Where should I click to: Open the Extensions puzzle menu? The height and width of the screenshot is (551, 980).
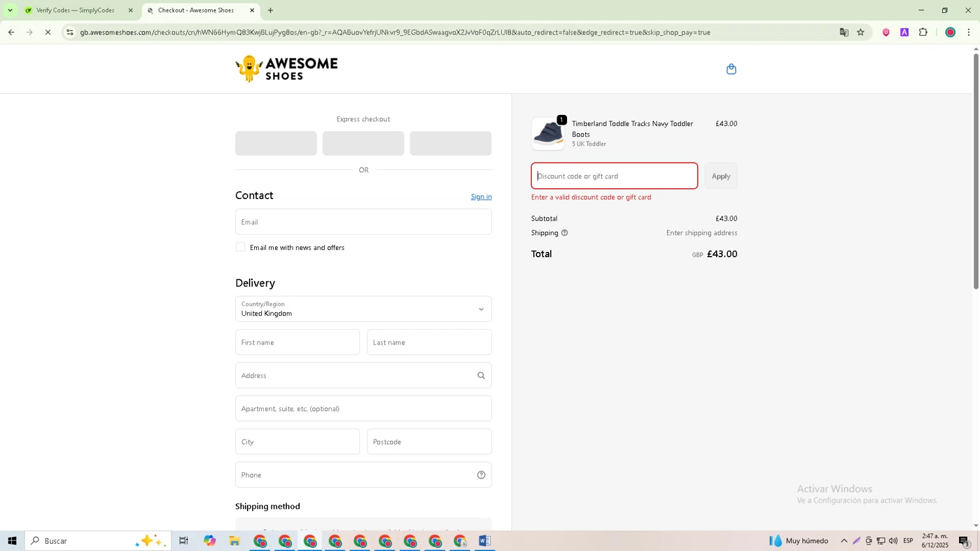[923, 32]
